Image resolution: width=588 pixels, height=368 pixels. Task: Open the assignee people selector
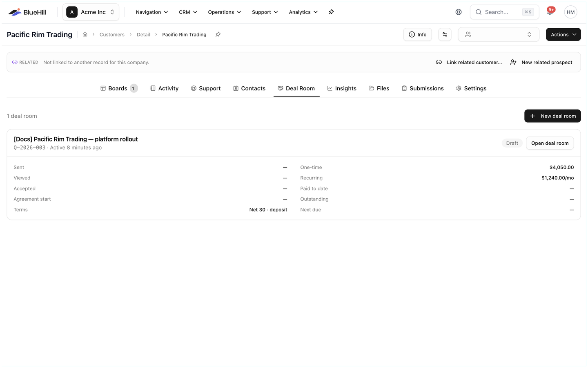click(x=499, y=34)
